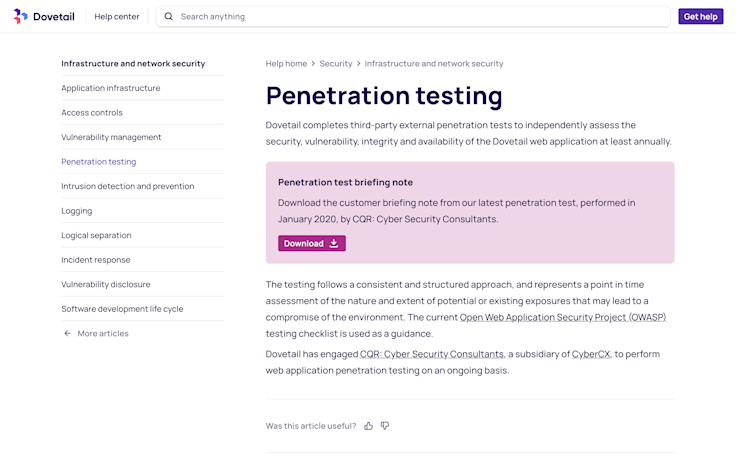Select Access controls in sidebar
This screenshot has height=460, width=736.
pos(92,113)
